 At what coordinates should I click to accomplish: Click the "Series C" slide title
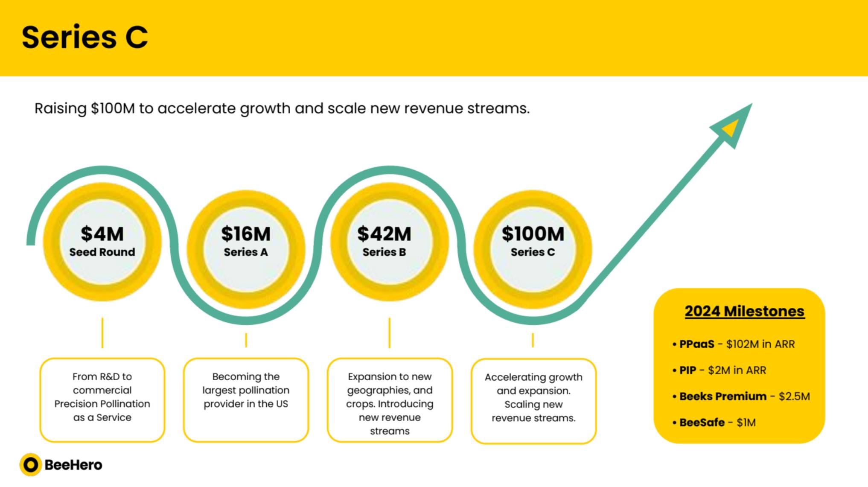coord(85,37)
